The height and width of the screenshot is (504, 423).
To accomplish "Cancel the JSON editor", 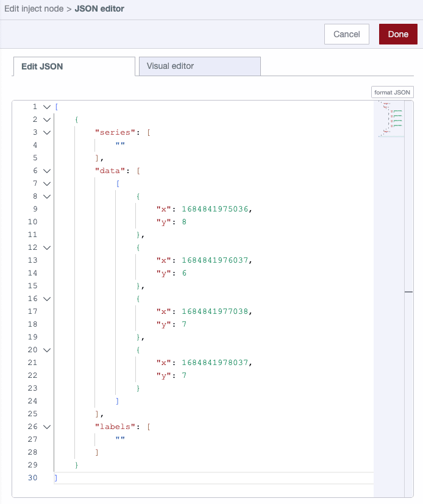I will click(346, 34).
